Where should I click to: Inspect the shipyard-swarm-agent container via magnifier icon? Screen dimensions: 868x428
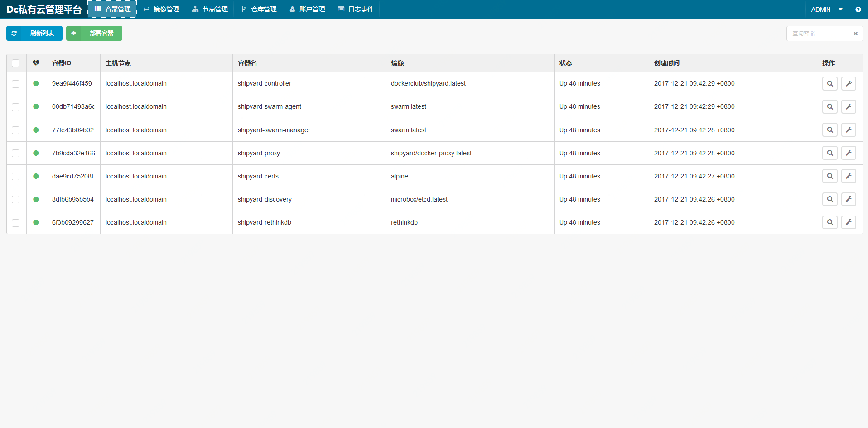(x=830, y=107)
